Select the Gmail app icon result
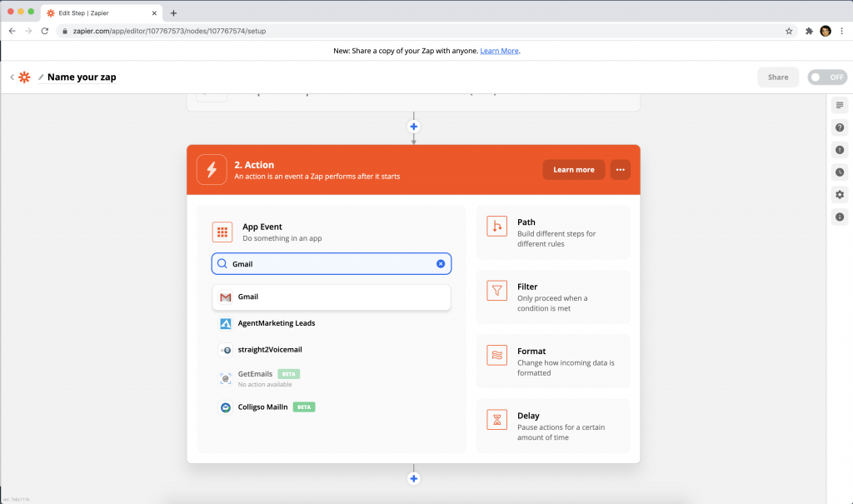 [225, 297]
